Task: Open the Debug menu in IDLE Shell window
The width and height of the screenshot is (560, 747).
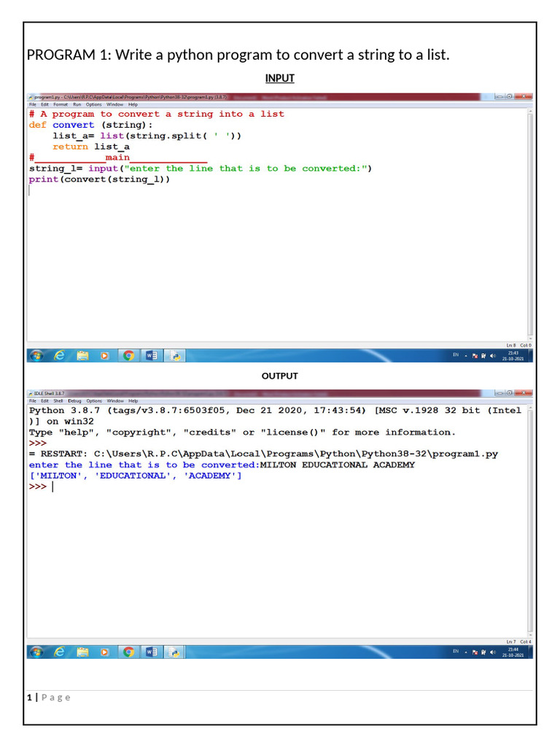Action: (74, 400)
